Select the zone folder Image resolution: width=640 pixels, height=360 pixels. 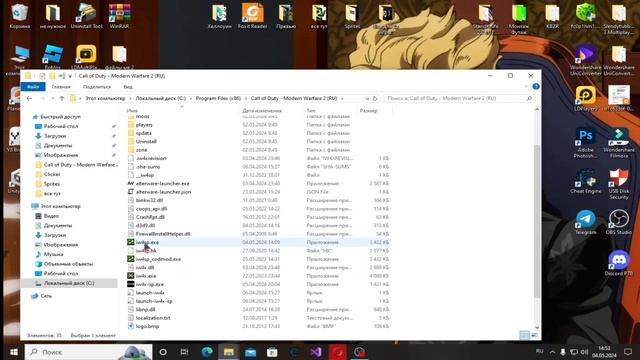[138, 150]
